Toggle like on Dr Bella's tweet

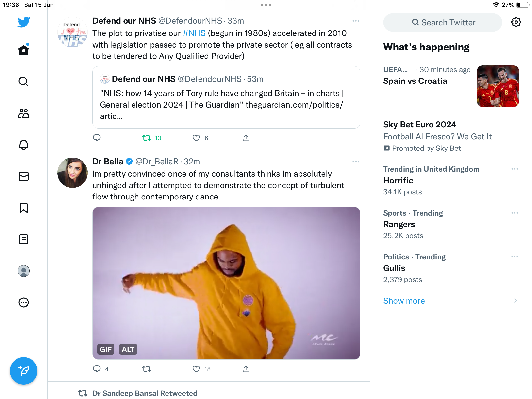click(196, 369)
